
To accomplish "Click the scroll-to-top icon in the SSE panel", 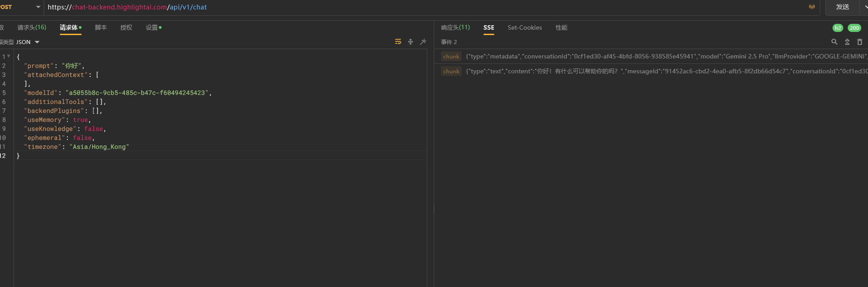I will (847, 42).
